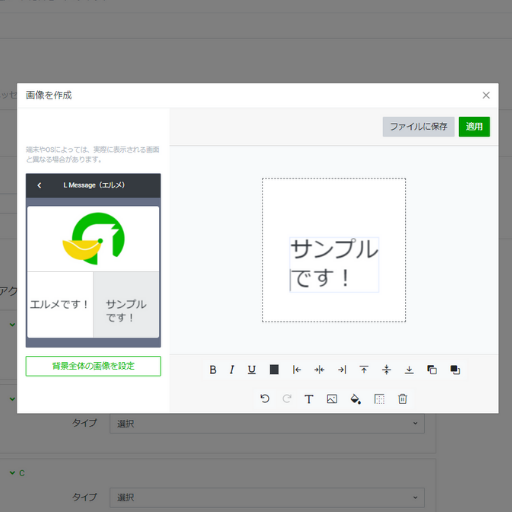Viewport: 512px width, 512px height.
Task: Align text to the top
Action: pyautogui.click(x=364, y=370)
